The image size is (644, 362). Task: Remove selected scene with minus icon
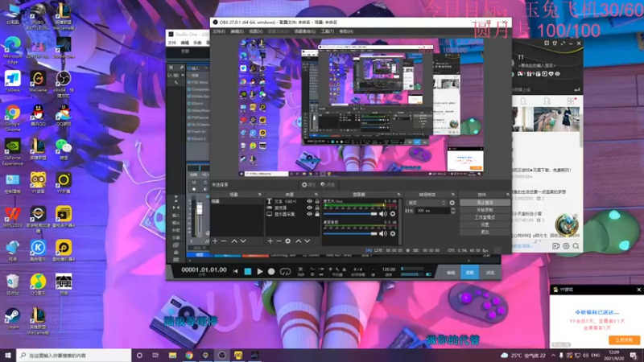tap(224, 241)
